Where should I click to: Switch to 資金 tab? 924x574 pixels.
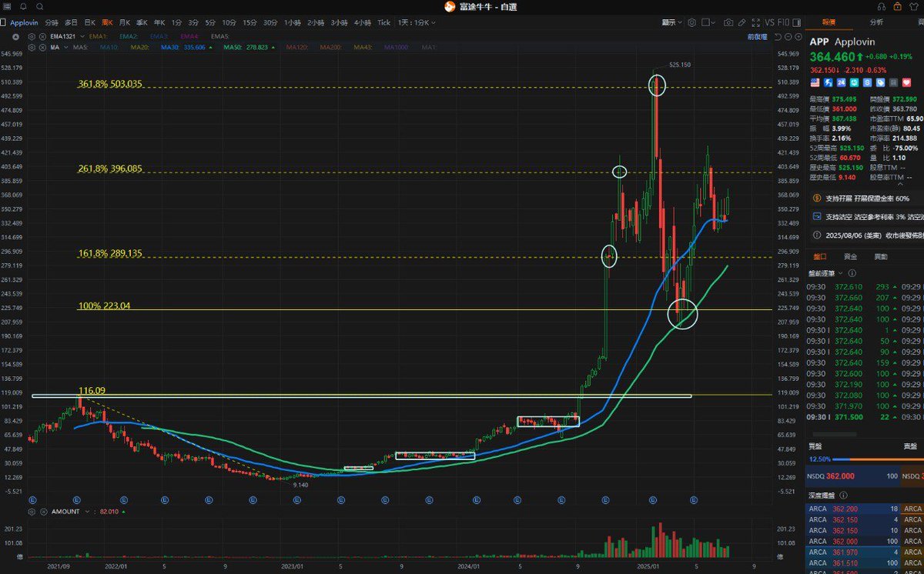coord(850,255)
